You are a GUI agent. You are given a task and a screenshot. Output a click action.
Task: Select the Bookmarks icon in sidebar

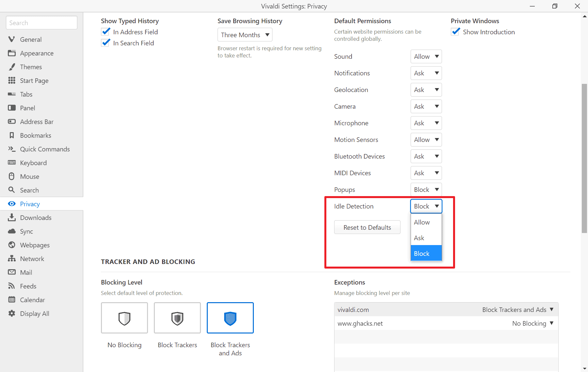(12, 135)
